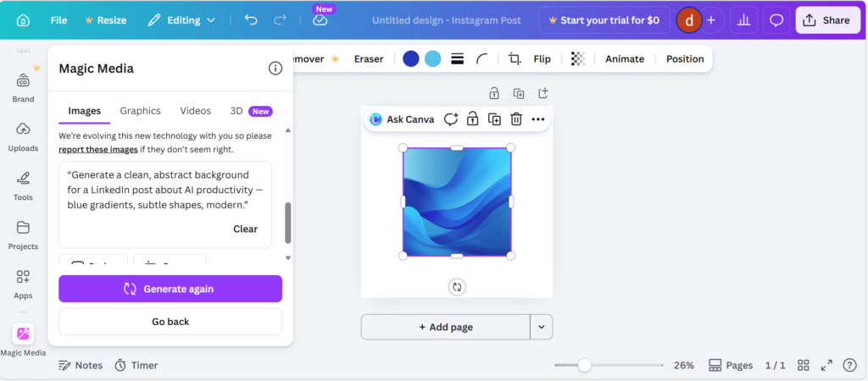Image resolution: width=868 pixels, height=381 pixels.
Task: Open the analytics bar chart icon
Action: point(743,19)
